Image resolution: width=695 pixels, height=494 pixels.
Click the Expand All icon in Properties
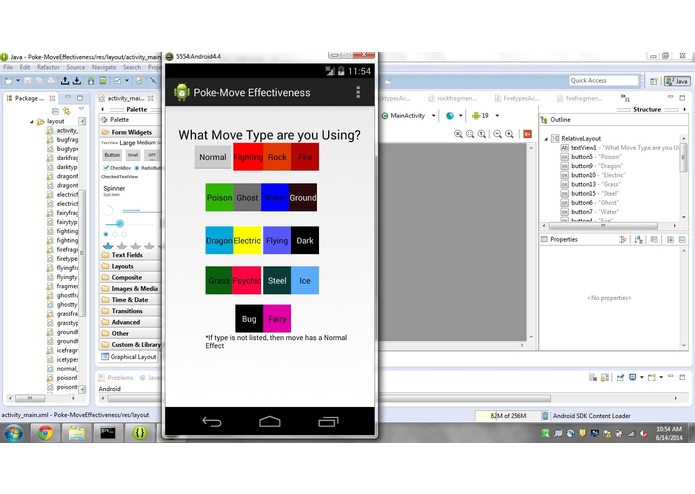[670, 240]
